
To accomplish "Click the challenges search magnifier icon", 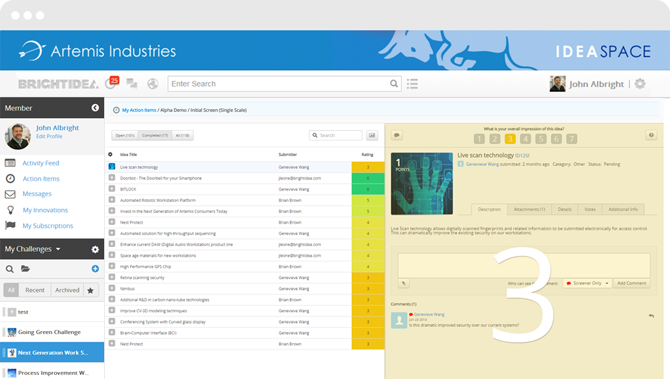I will click(x=9, y=269).
